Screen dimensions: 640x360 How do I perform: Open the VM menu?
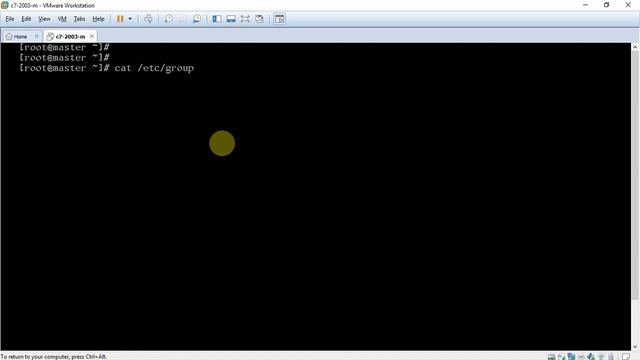[x=62, y=19]
